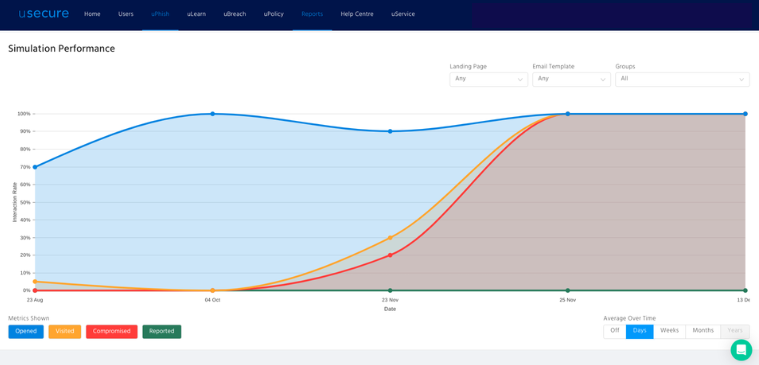Open the Home menu item
This screenshot has height=365, width=759.
click(92, 14)
